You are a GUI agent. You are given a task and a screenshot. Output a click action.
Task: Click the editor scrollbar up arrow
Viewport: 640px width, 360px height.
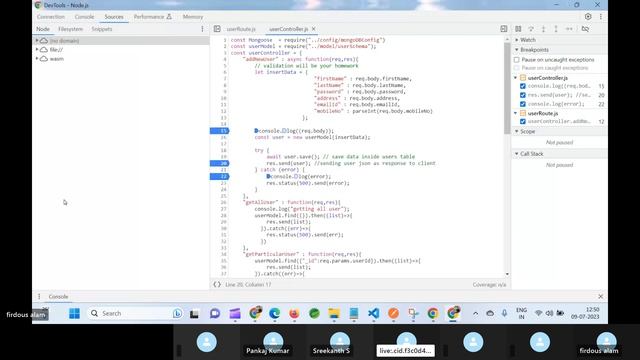(507, 39)
